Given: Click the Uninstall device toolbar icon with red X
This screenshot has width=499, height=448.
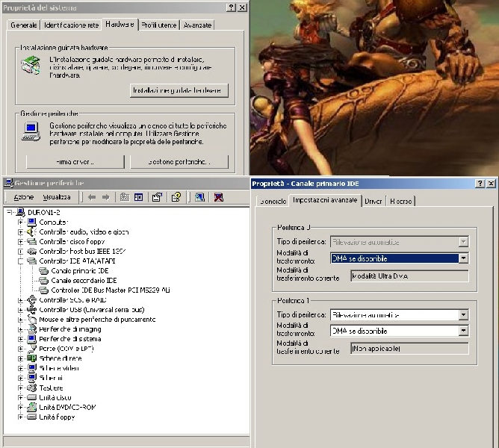Looking at the screenshot, I should (219, 197).
